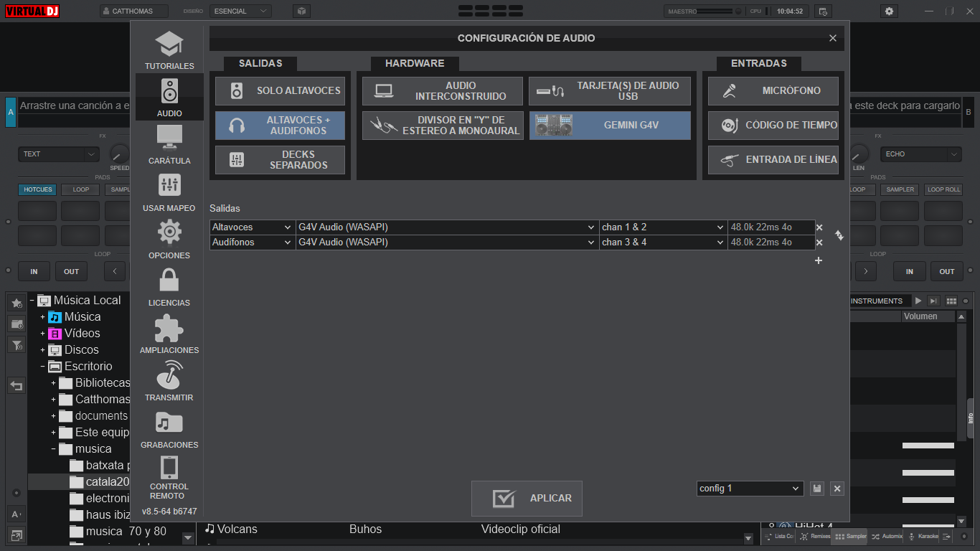Remove the Audífonos output row

(819, 242)
